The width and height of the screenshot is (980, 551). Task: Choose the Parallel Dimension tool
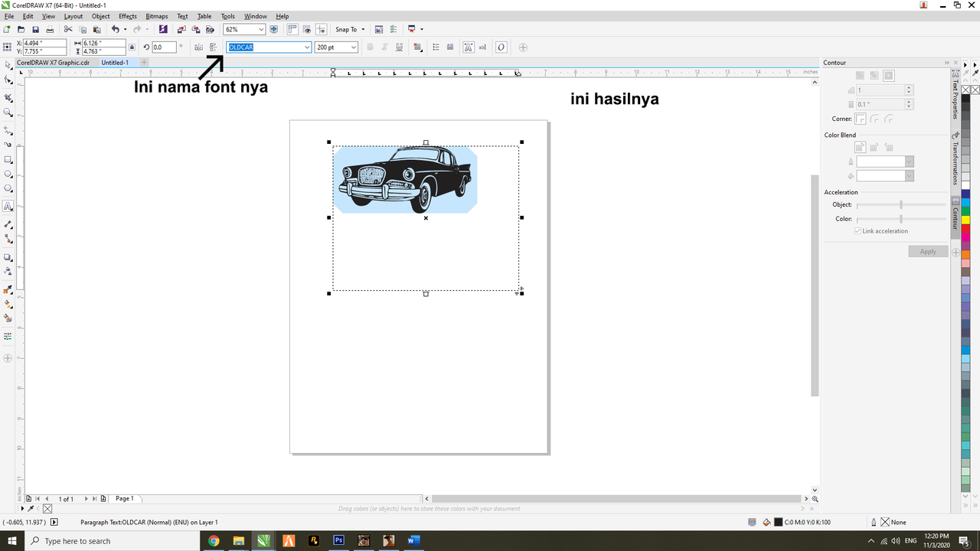pyautogui.click(x=8, y=225)
